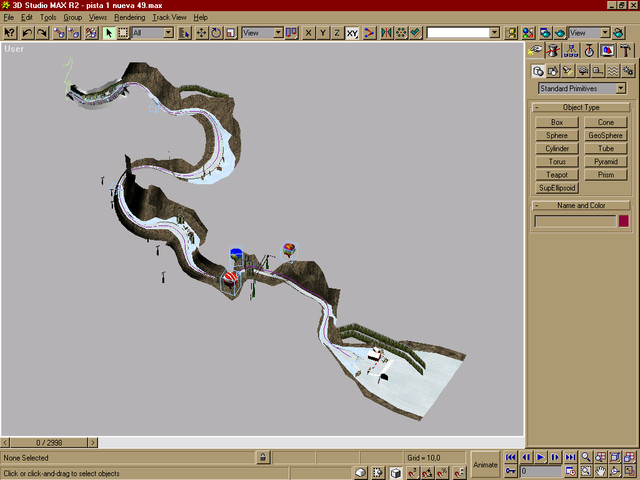Screen dimensions: 640x480
Task: Open the Standard Primitives category dropdown
Action: [x=621, y=88]
